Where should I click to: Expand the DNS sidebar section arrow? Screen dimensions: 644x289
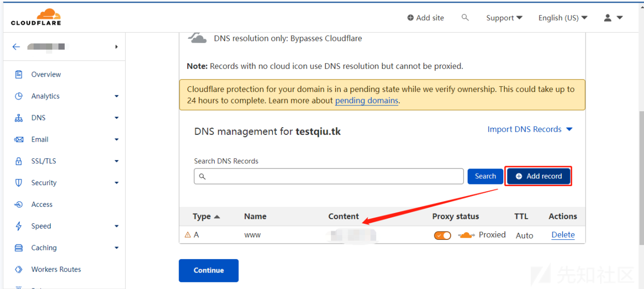116,118
